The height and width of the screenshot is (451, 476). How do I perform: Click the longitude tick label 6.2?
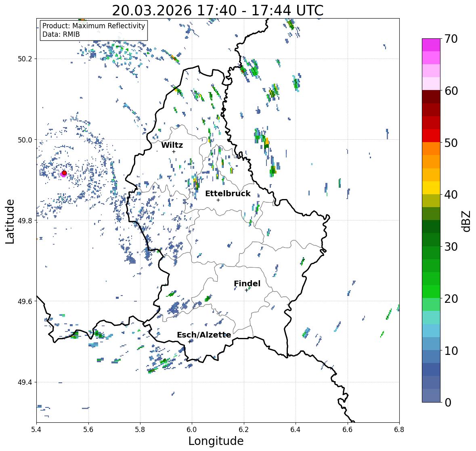244,430
